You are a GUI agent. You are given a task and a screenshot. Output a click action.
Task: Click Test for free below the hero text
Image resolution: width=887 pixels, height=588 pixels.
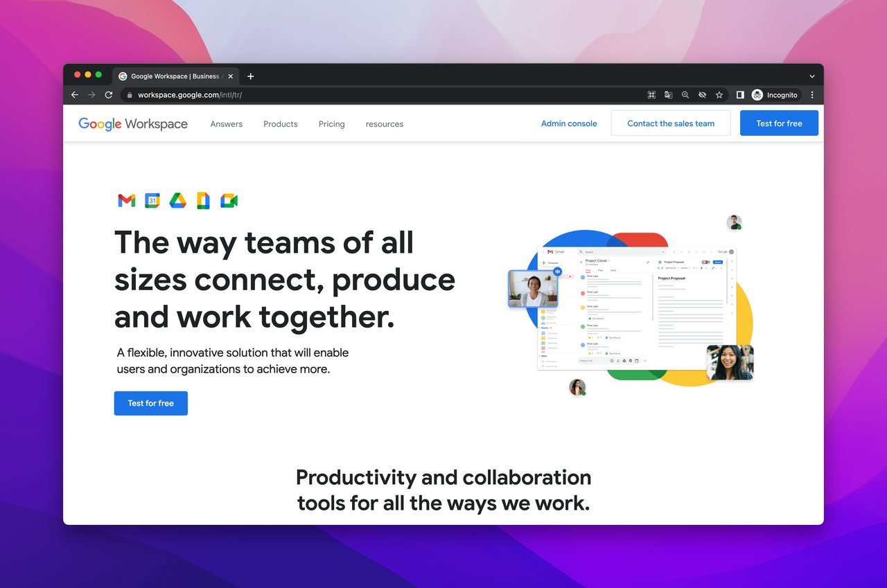point(151,403)
